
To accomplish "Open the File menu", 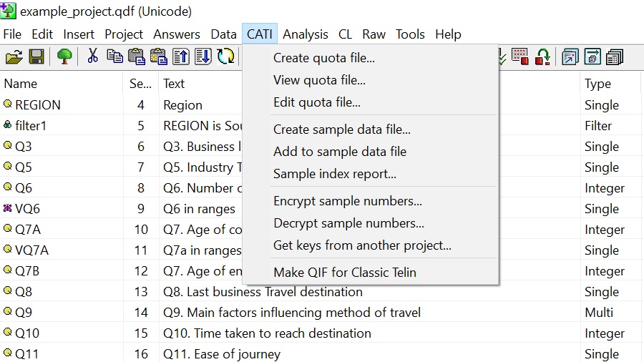I will click(x=12, y=34).
